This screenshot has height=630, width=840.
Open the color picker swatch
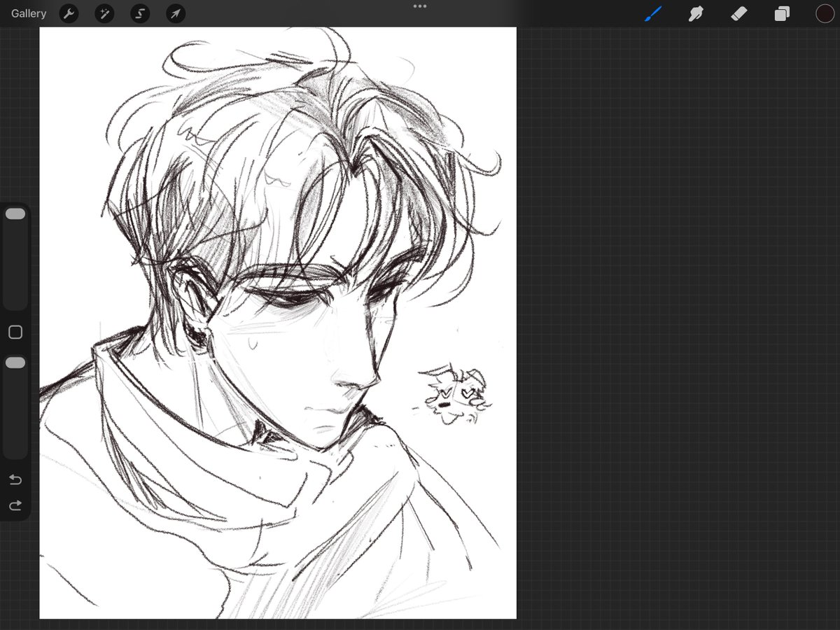click(x=825, y=13)
